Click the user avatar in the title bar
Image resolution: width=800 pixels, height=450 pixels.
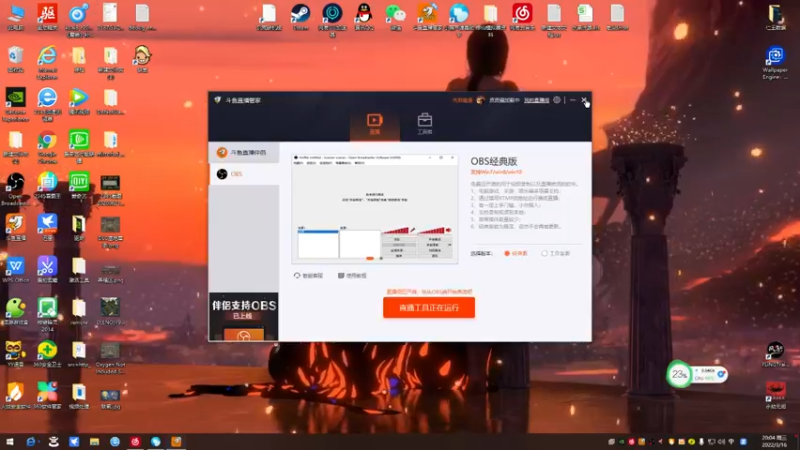pos(480,100)
